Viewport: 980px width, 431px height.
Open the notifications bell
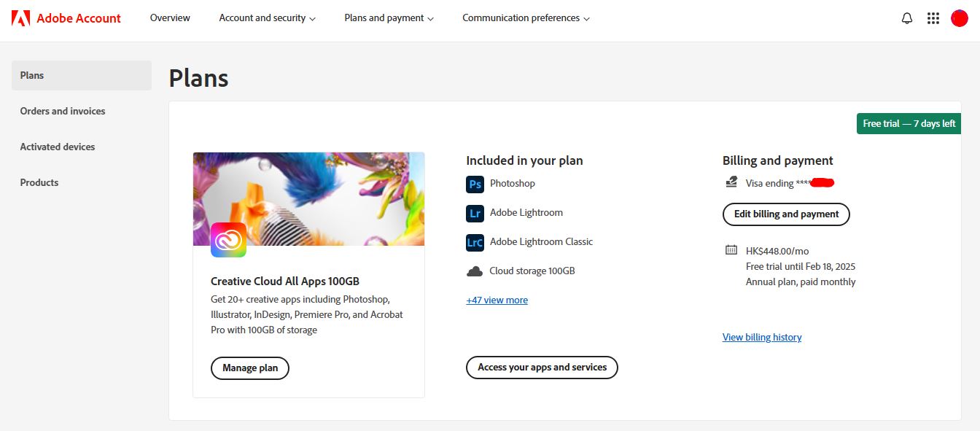pyautogui.click(x=907, y=18)
